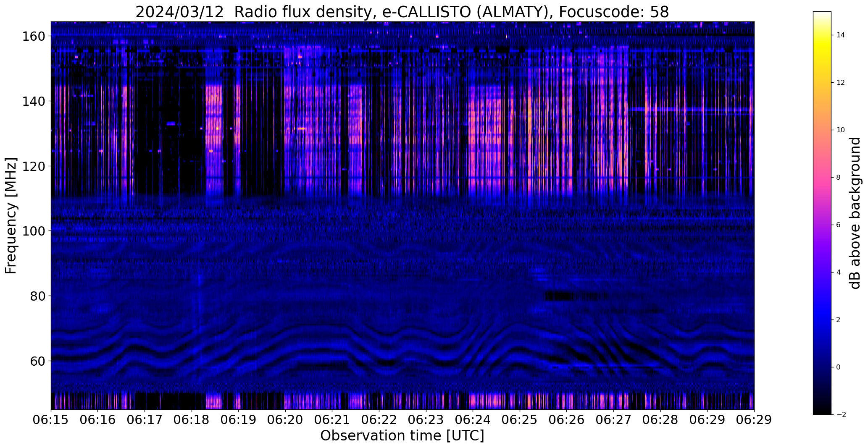Click the 160 frequency tick label
The height and width of the screenshot is (448, 868).
33,37
